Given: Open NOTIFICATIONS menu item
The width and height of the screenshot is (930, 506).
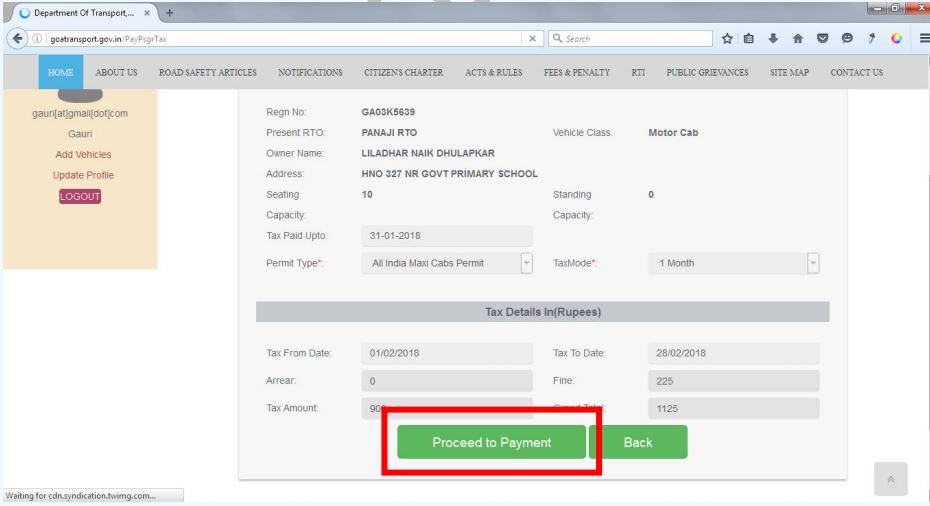Looking at the screenshot, I should 310,72.
